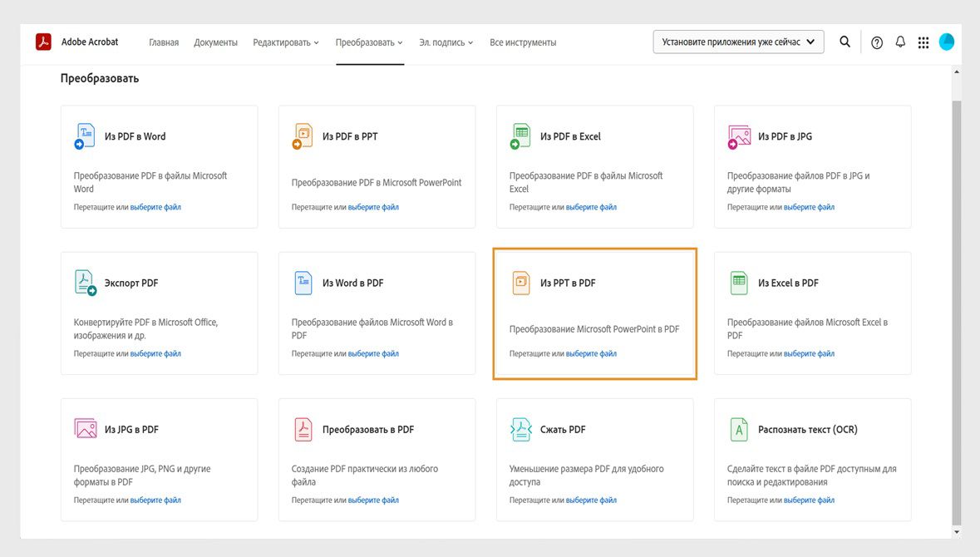Viewport: 980px width, 557px height.
Task: Go to the Главная tab
Action: point(164,42)
